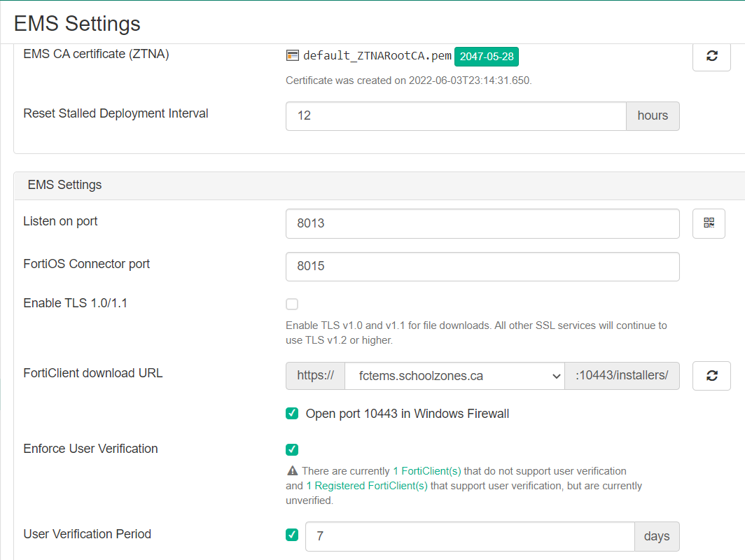This screenshot has width=745, height=560.
Task: Click the certificate file icon beside default_ZTNARootCA.pem
Action: click(291, 55)
